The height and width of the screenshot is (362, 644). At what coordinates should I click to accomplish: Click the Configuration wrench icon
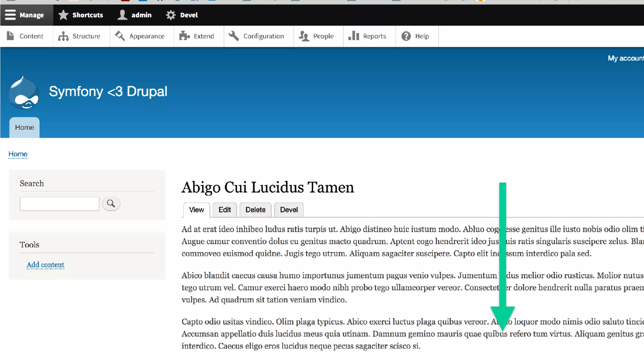click(234, 36)
